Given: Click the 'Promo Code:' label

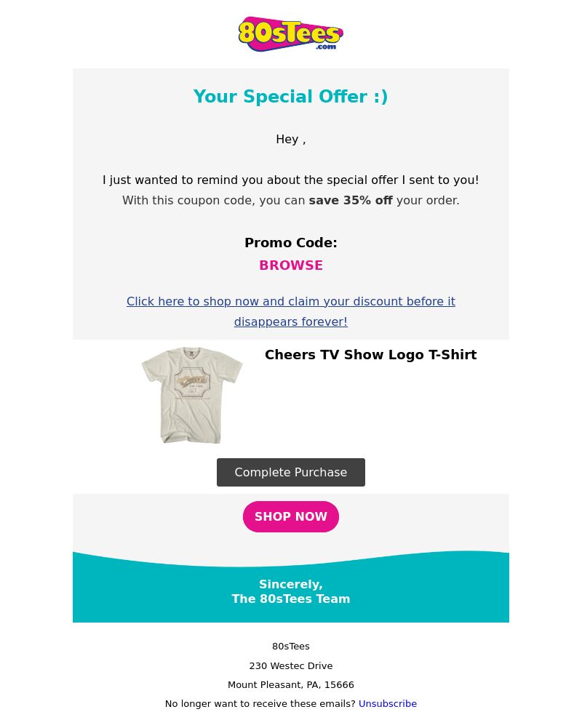Looking at the screenshot, I should [x=291, y=243].
